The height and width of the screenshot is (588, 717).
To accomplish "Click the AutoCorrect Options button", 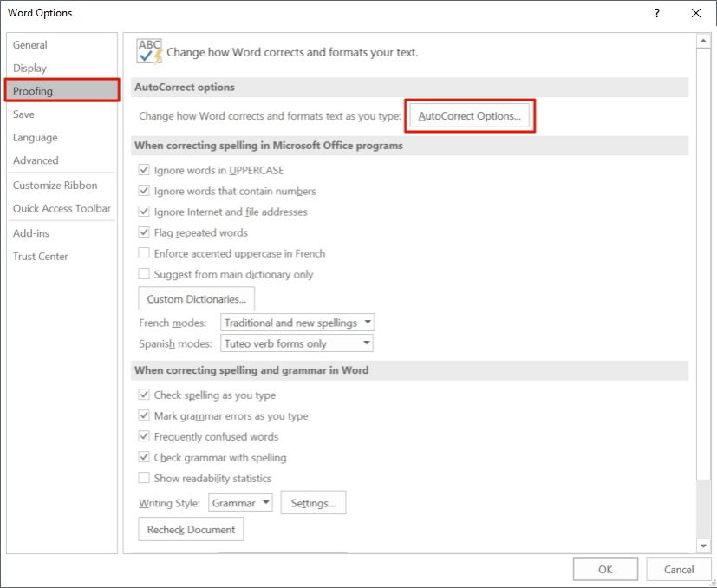I will [470, 116].
